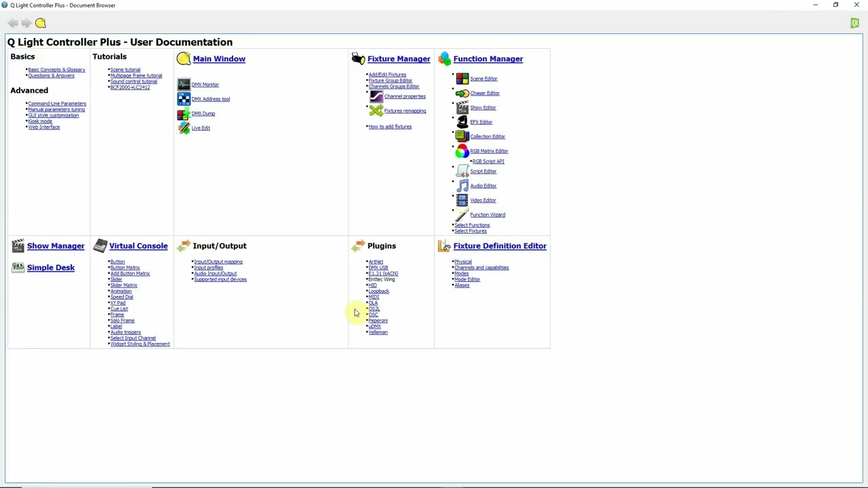This screenshot has width=868, height=488.
Task: Click the DMX Dump icon
Action: click(x=184, y=114)
